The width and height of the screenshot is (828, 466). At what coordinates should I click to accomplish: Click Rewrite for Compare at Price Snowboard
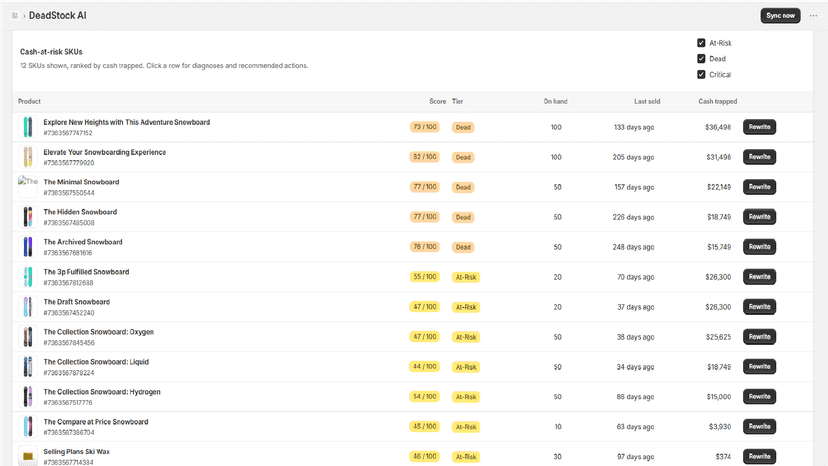(759, 426)
